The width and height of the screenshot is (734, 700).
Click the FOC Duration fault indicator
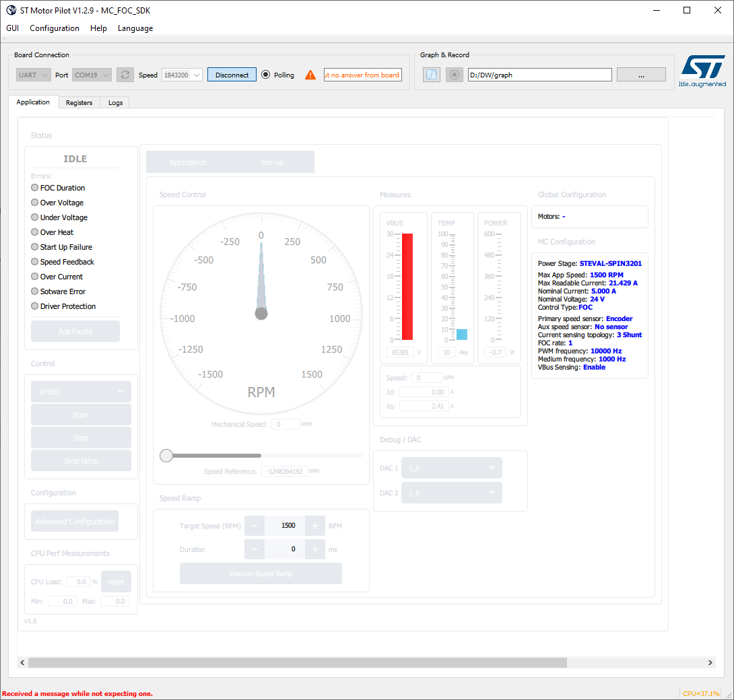(34, 187)
